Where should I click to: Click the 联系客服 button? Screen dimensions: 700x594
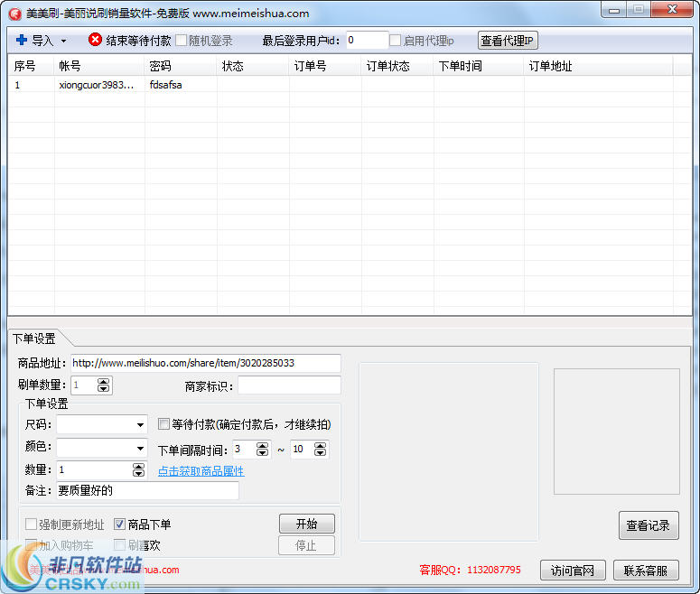646,571
